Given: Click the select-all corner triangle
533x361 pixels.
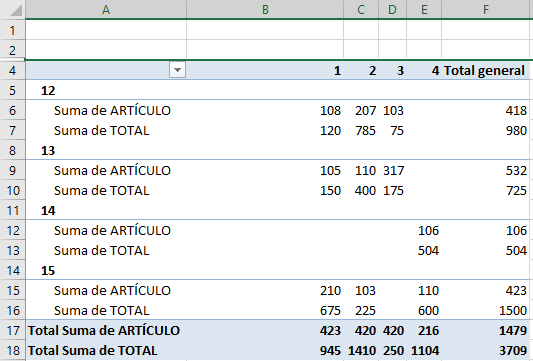Looking at the screenshot, I should (15, 10).
